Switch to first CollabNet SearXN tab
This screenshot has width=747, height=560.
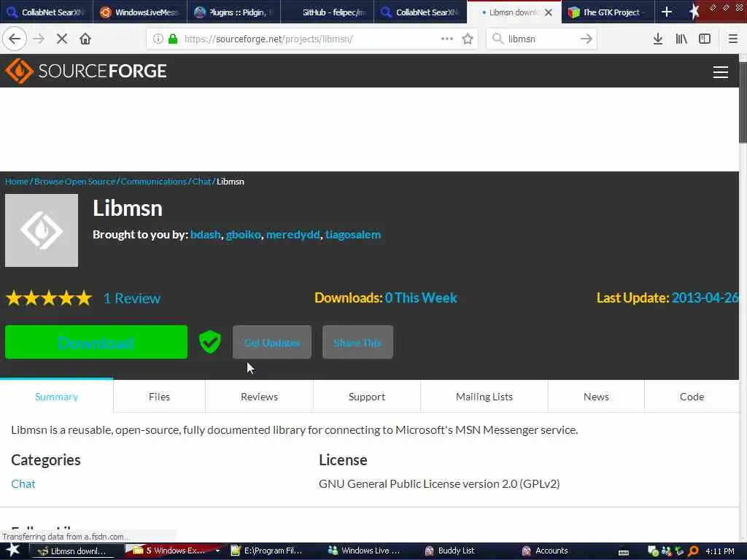click(x=46, y=12)
